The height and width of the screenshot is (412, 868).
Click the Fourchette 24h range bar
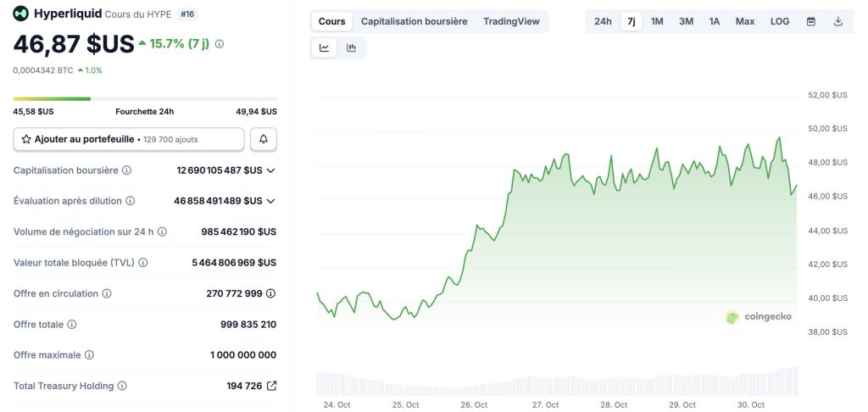pos(144,99)
